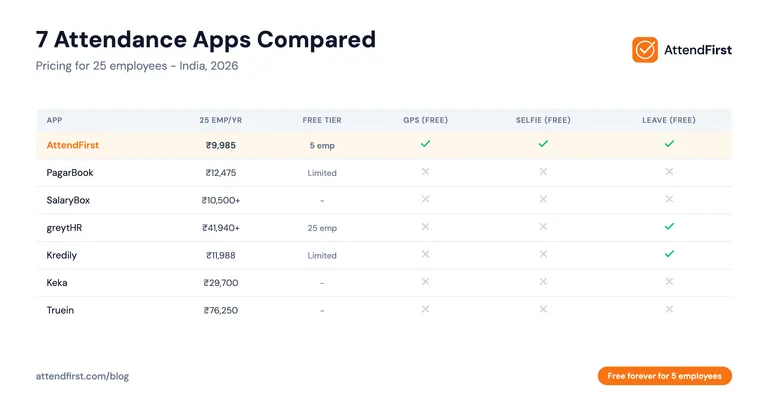Image resolution: width=768 pixels, height=403 pixels.
Task: Click the GPS (FREE) column header
Action: (426, 120)
